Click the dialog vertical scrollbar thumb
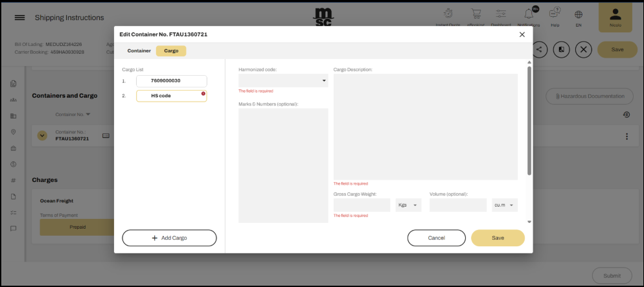Viewport: 644px width, 287px height. [x=529, y=121]
